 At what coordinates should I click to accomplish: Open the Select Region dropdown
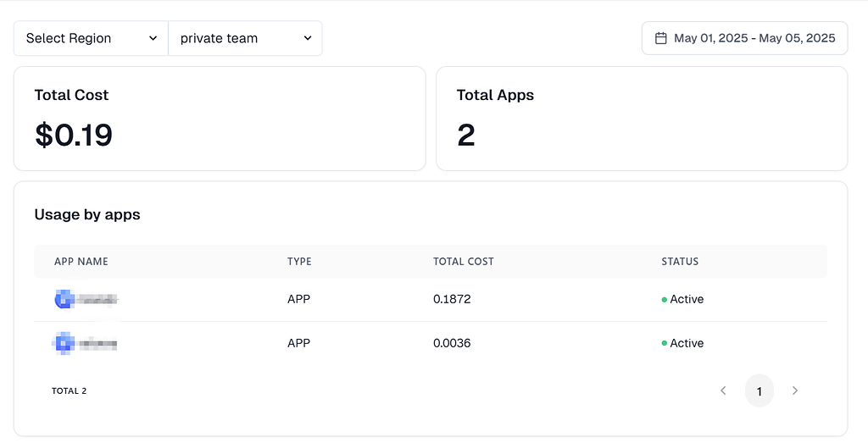[x=91, y=38]
